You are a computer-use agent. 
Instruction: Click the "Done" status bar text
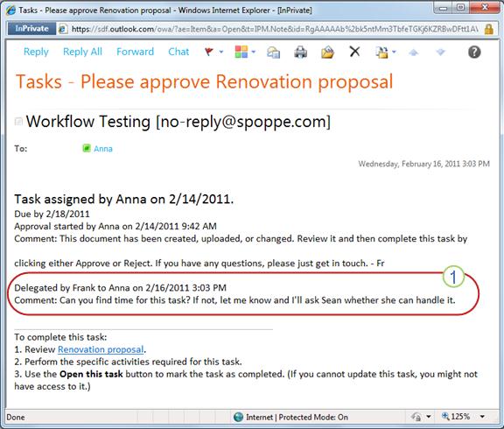click(x=16, y=417)
